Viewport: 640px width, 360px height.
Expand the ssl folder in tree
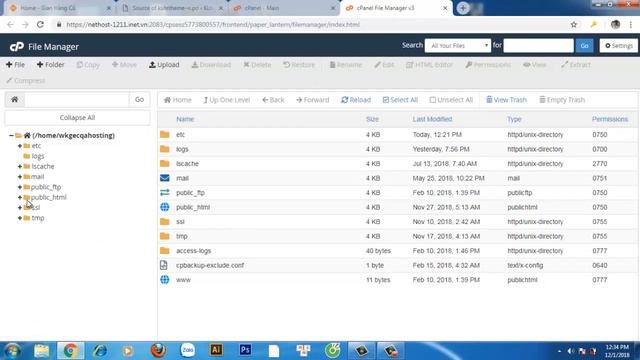pos(20,208)
